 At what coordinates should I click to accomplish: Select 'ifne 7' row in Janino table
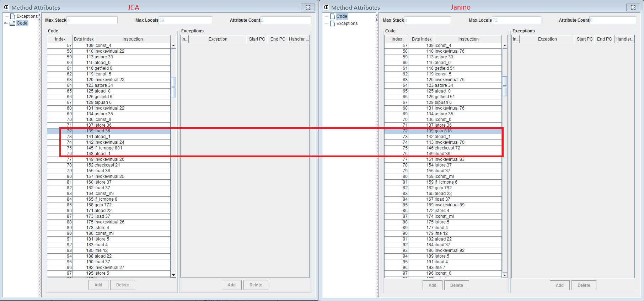[443, 268]
